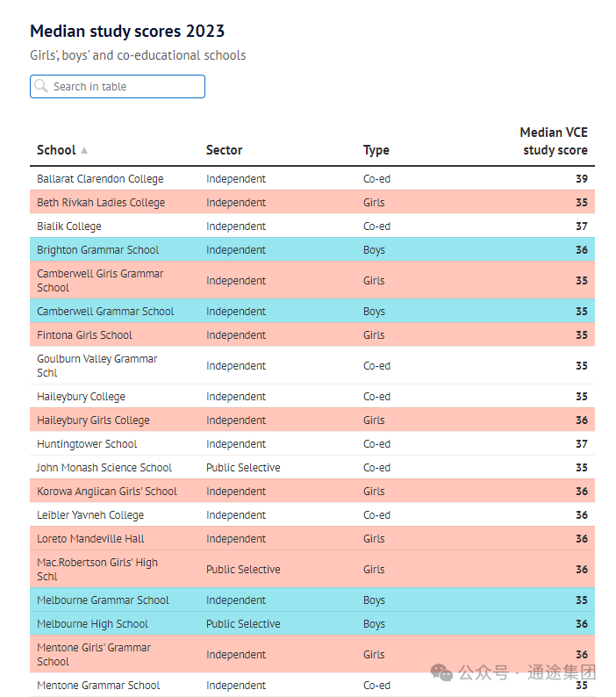This screenshot has width=616, height=697.
Task: Click the Bialik College cell
Action: pyautogui.click(x=69, y=226)
